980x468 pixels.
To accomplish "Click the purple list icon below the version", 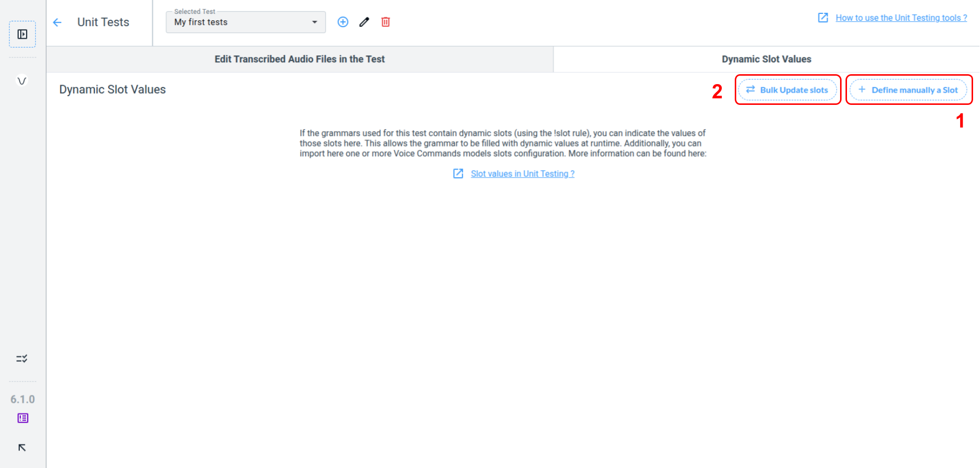I will (23, 418).
